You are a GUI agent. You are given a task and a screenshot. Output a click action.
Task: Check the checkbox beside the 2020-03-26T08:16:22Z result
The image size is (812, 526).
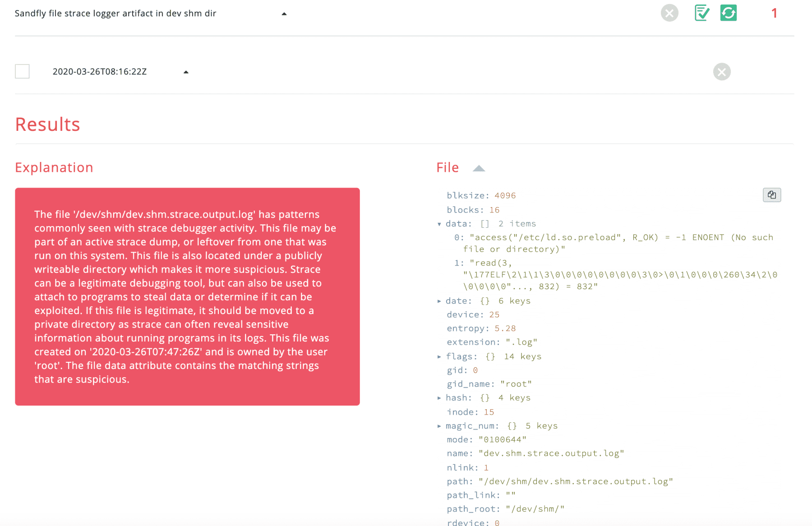[22, 71]
